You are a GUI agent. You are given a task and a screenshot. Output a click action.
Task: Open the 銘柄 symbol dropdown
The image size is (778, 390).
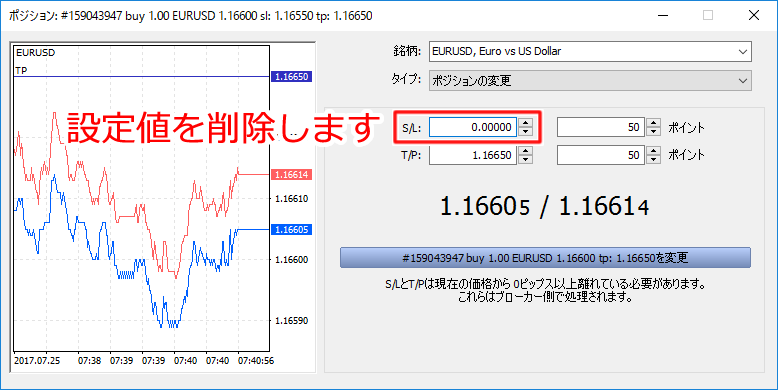tap(590, 52)
